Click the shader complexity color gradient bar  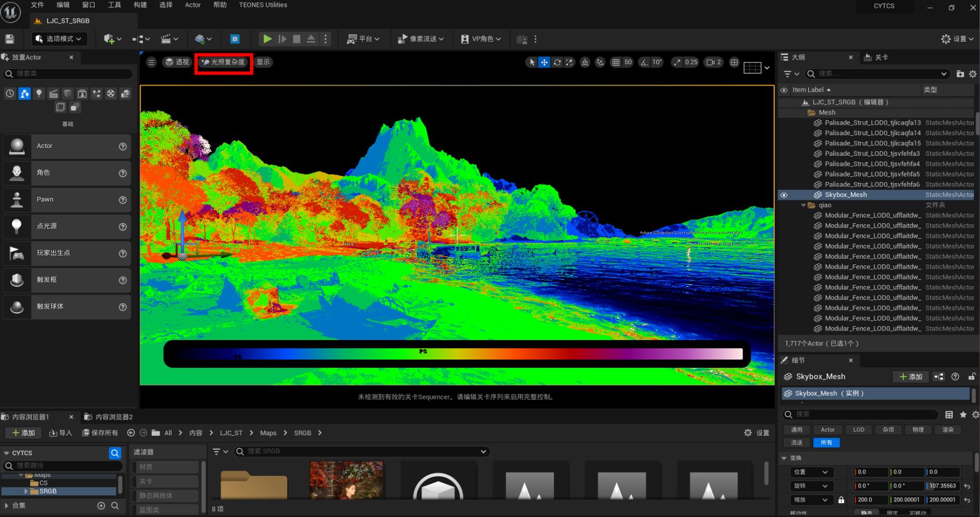[x=457, y=354]
